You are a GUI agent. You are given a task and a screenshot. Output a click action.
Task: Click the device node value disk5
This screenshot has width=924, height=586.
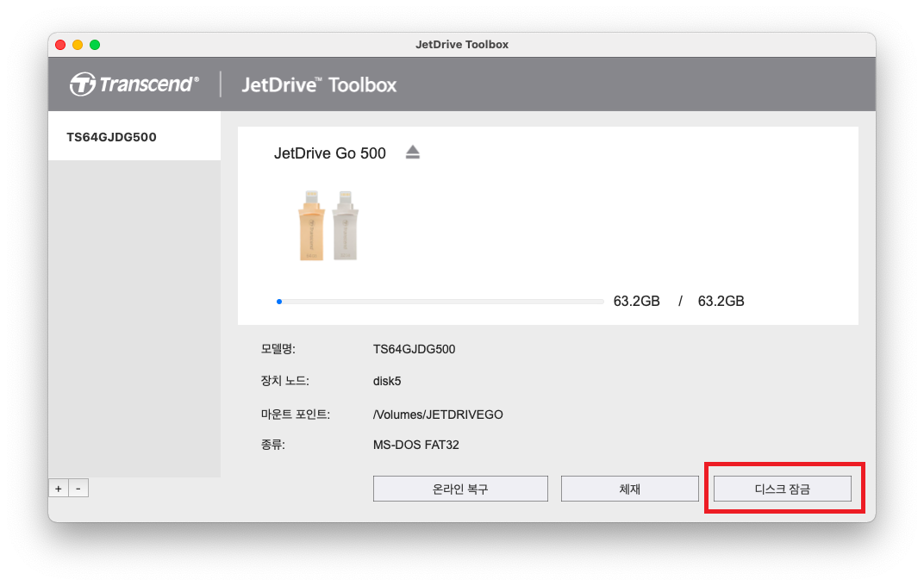387,381
